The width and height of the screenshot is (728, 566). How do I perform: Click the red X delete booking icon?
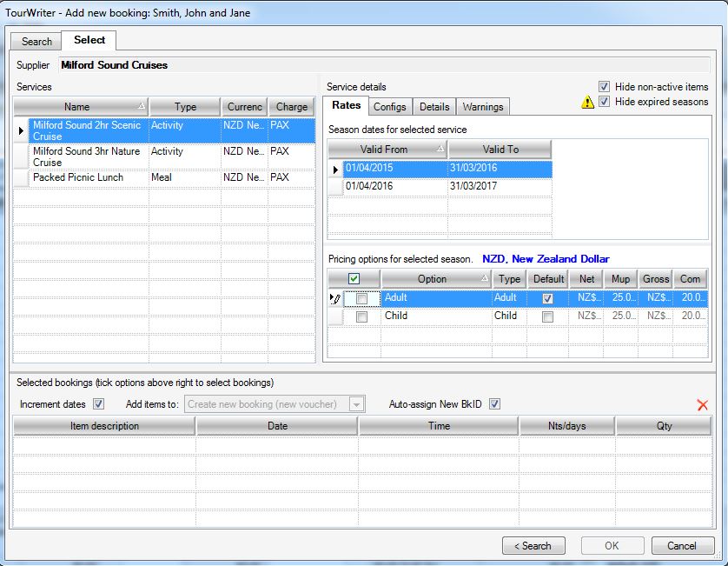[x=702, y=405]
